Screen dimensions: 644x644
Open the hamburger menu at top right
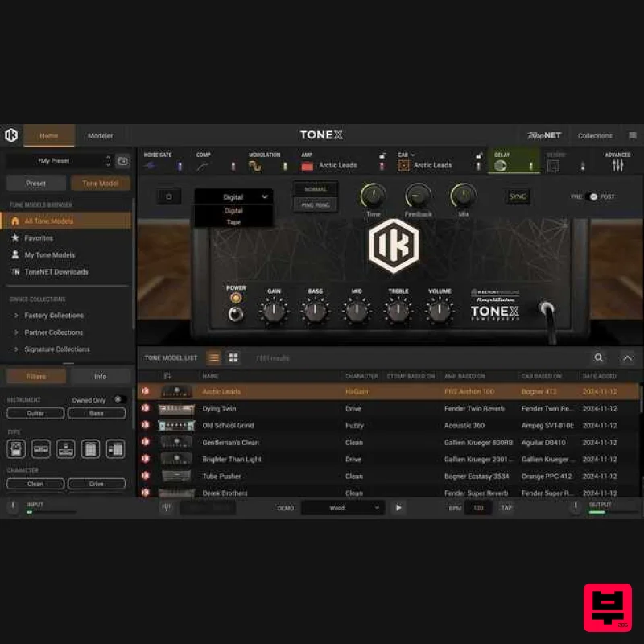[x=633, y=135]
